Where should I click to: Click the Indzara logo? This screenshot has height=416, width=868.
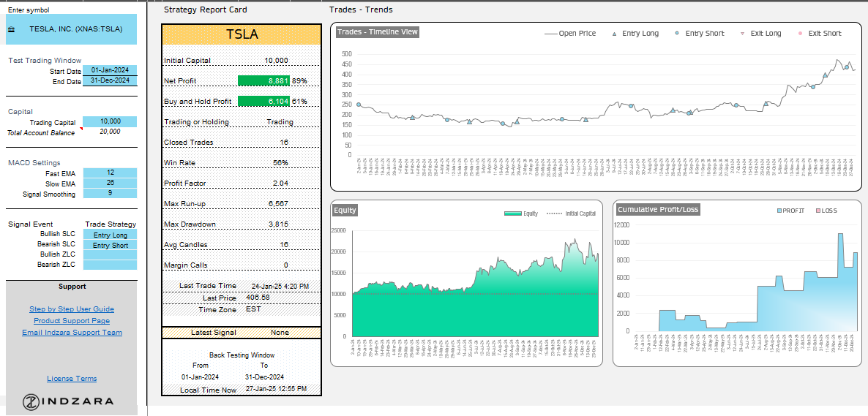(x=69, y=401)
